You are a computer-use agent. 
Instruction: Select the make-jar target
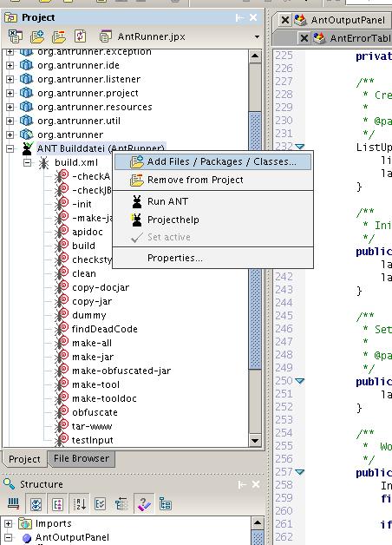coord(93,357)
